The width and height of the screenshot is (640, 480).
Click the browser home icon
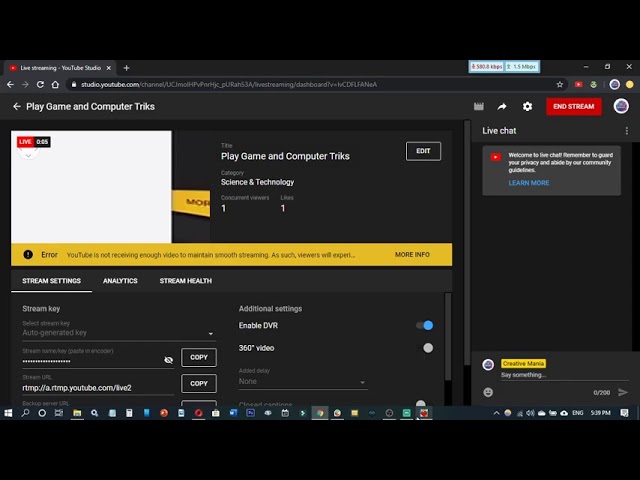pos(55,84)
